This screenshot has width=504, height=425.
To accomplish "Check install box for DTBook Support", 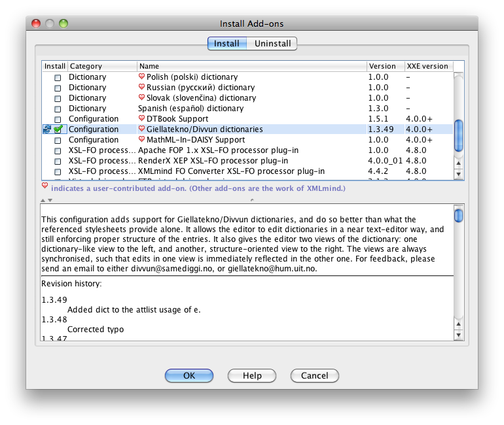I will tap(58, 120).
